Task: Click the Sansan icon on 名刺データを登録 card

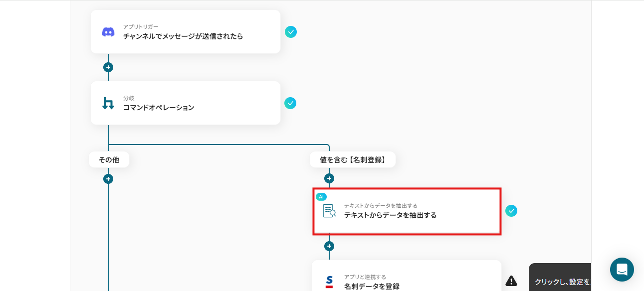Action: point(329,282)
